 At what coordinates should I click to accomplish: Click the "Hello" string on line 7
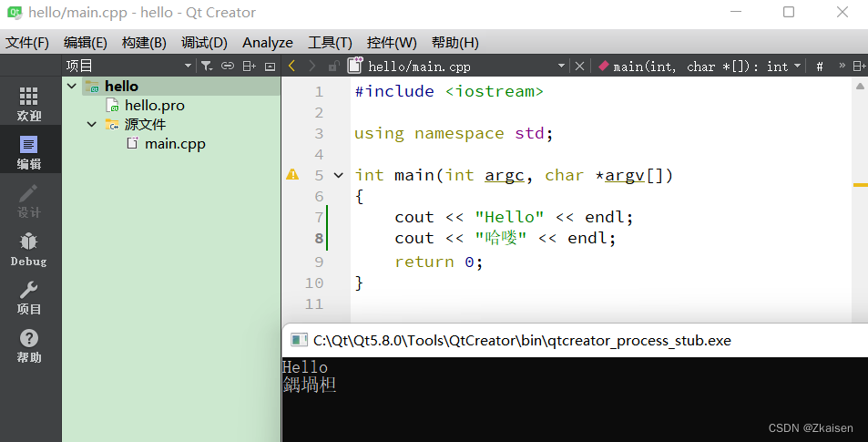[x=509, y=217]
